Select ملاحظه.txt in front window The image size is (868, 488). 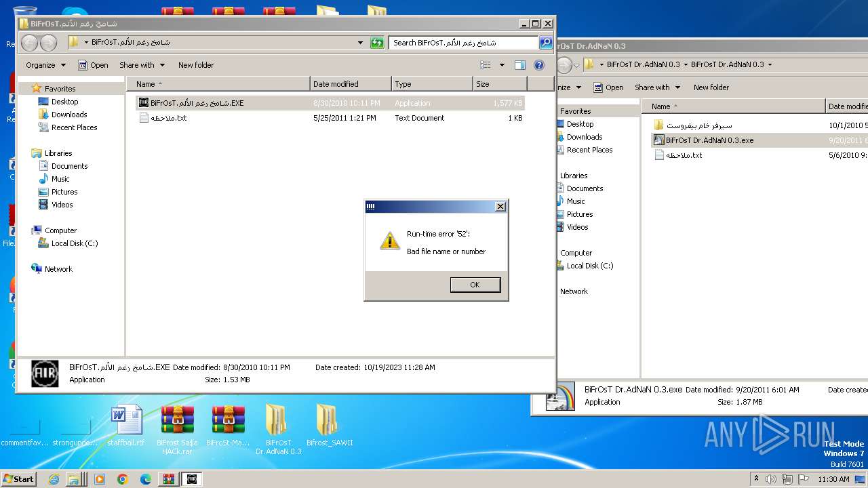pyautogui.click(x=330, y=118)
